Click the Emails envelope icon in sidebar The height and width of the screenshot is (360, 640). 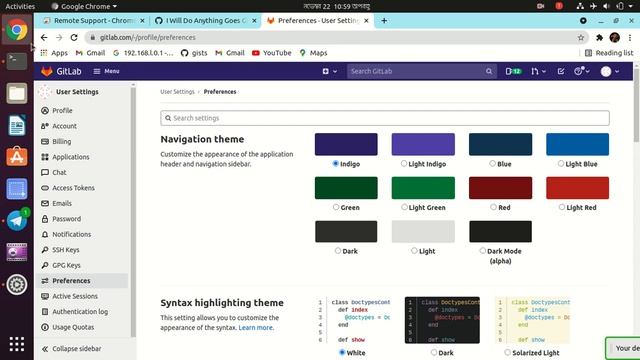point(45,203)
